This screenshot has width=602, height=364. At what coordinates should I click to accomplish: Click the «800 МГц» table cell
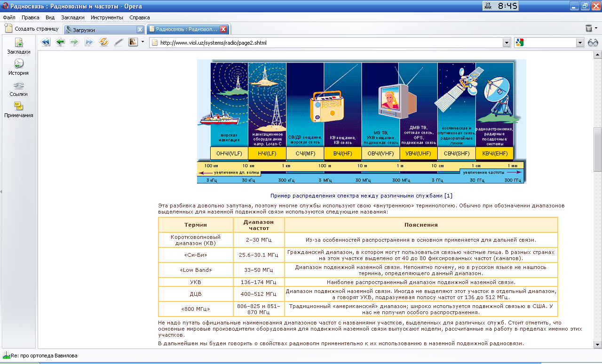[196, 309]
